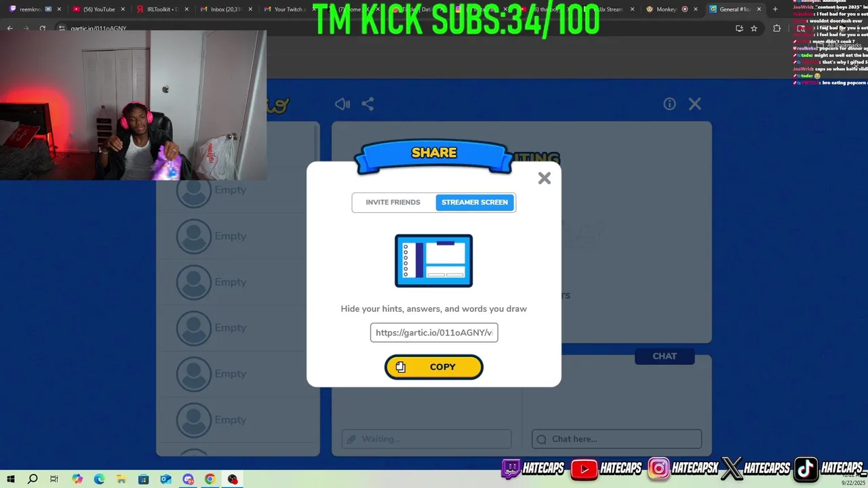Image resolution: width=868 pixels, height=488 pixels.
Task: Click the fourth Empty player slot avatar
Action: pyautogui.click(x=194, y=328)
